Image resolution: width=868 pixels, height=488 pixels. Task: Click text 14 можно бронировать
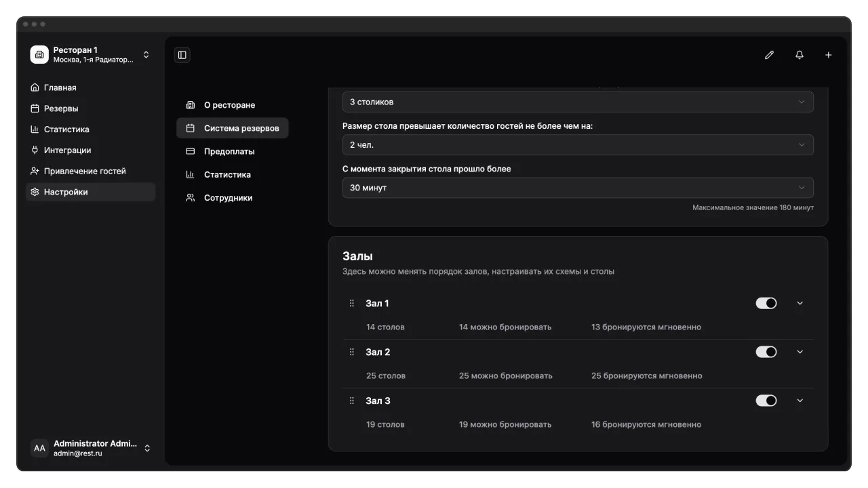click(x=505, y=327)
